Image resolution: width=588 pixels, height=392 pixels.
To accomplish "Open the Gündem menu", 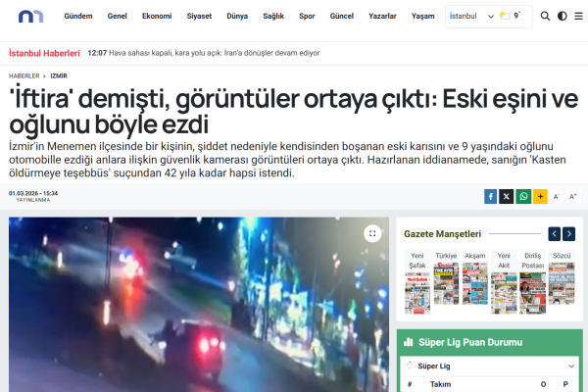I will click(78, 16).
